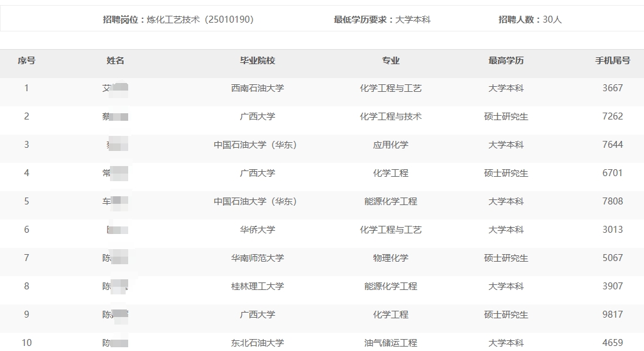Select the 东北石油大学 cell in row 10

pos(258,343)
